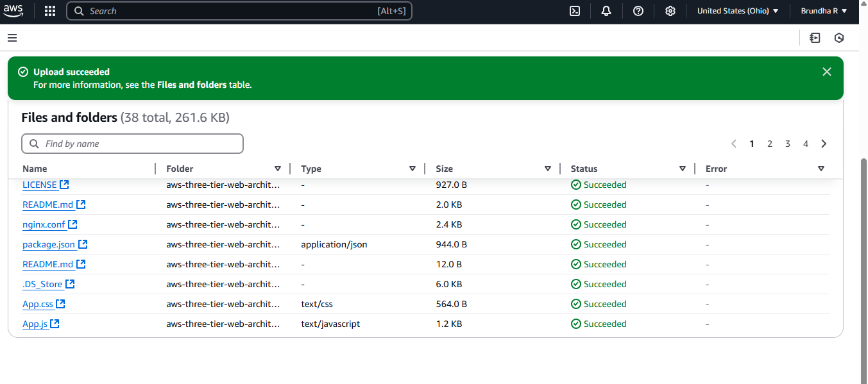Viewport: 868px width, 384px height.
Task: Sort by the Status column arrow
Action: pyautogui.click(x=683, y=169)
